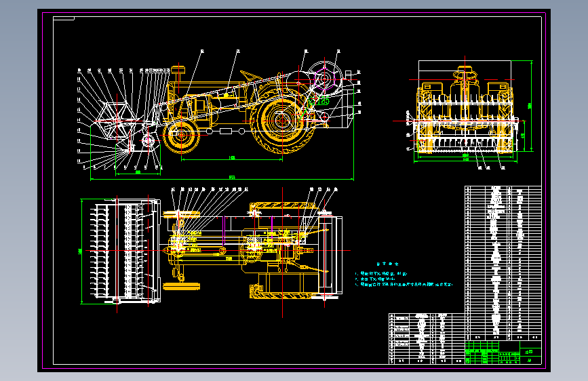This screenshot has width=588, height=381.
Task: Click the hexagonal reel in the side view
Action: coord(117,121)
